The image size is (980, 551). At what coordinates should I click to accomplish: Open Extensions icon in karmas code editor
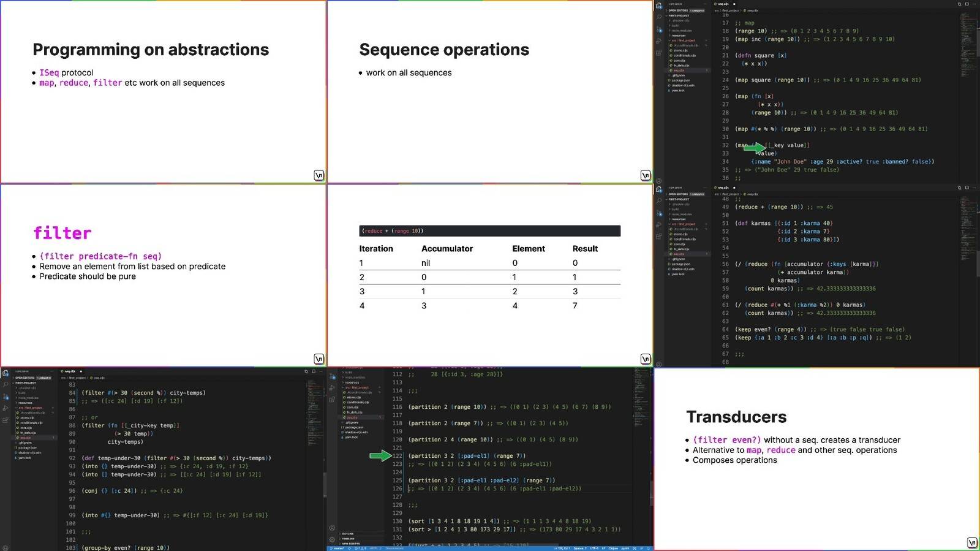[658, 237]
